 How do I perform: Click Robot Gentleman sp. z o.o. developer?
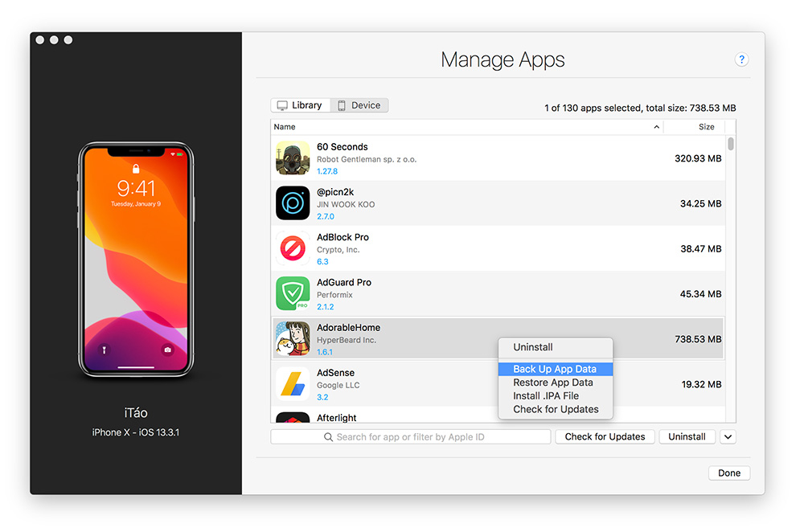(x=367, y=159)
